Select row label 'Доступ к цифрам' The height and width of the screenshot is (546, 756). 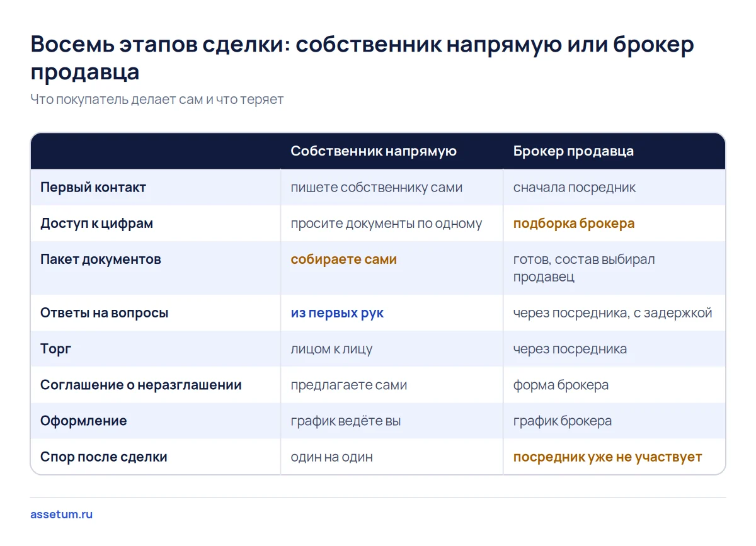[x=96, y=224]
